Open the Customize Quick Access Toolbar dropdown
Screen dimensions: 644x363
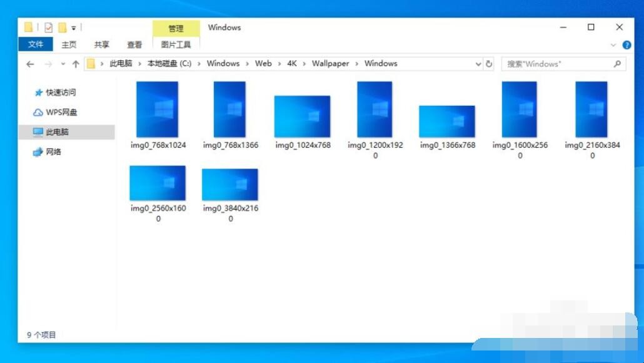(74, 28)
